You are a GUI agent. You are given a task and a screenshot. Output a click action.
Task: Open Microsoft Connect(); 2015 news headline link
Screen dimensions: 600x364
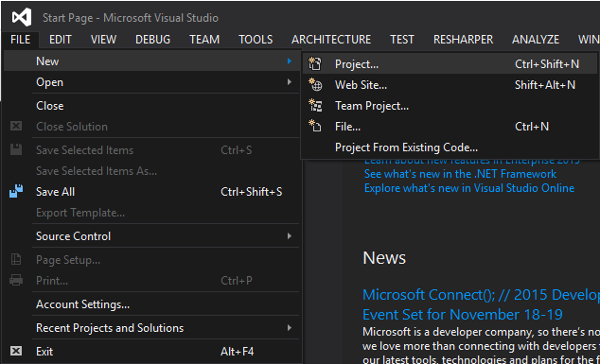tap(481, 294)
